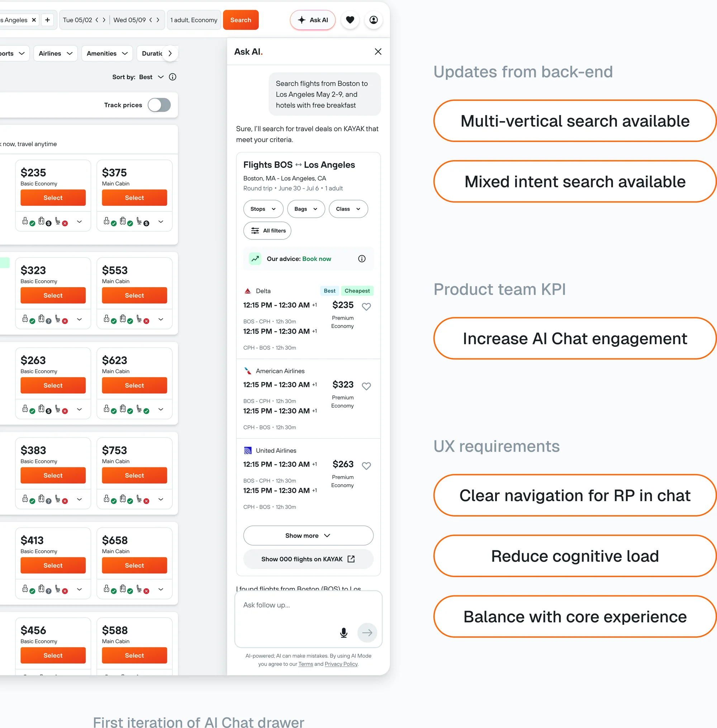Viewport: 717px width, 728px height.
Task: Save the Delta $235 flight with heart
Action: [x=366, y=306]
